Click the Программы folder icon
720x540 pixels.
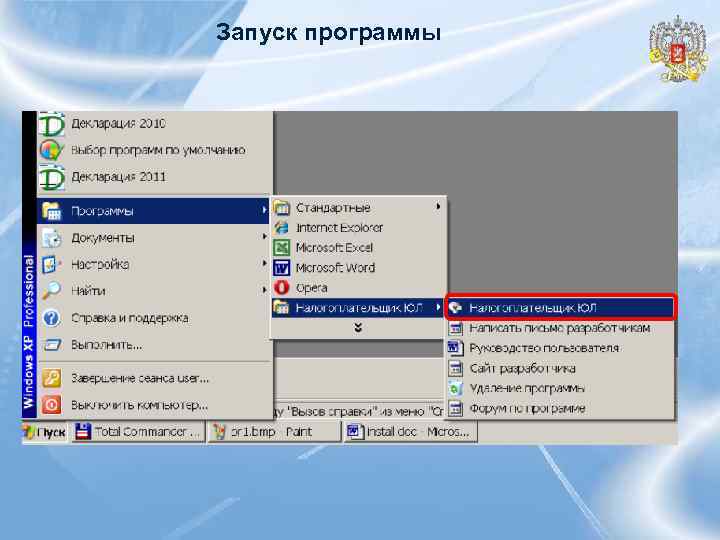pos(51,211)
